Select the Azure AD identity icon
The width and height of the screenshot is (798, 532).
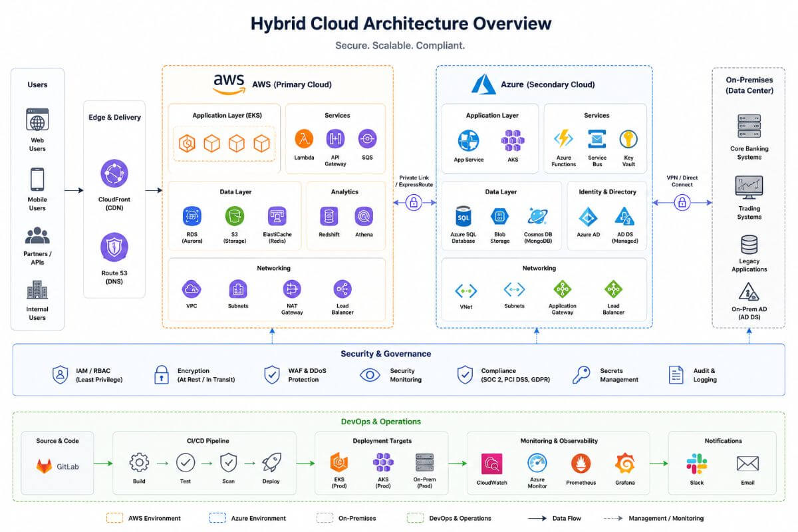pyautogui.click(x=589, y=217)
